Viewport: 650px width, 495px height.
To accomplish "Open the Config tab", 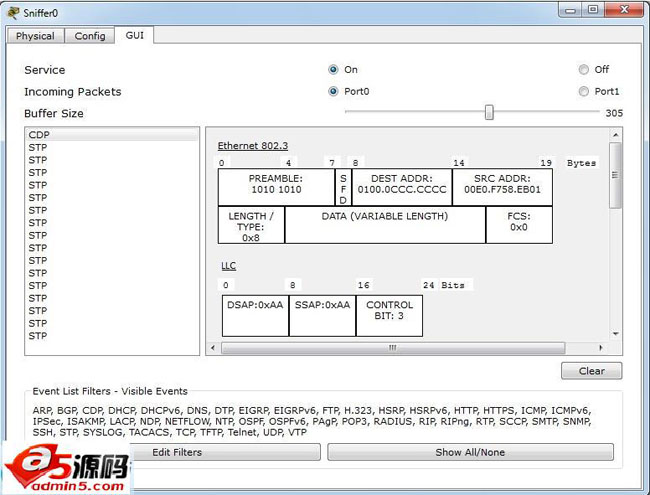I will (90, 36).
